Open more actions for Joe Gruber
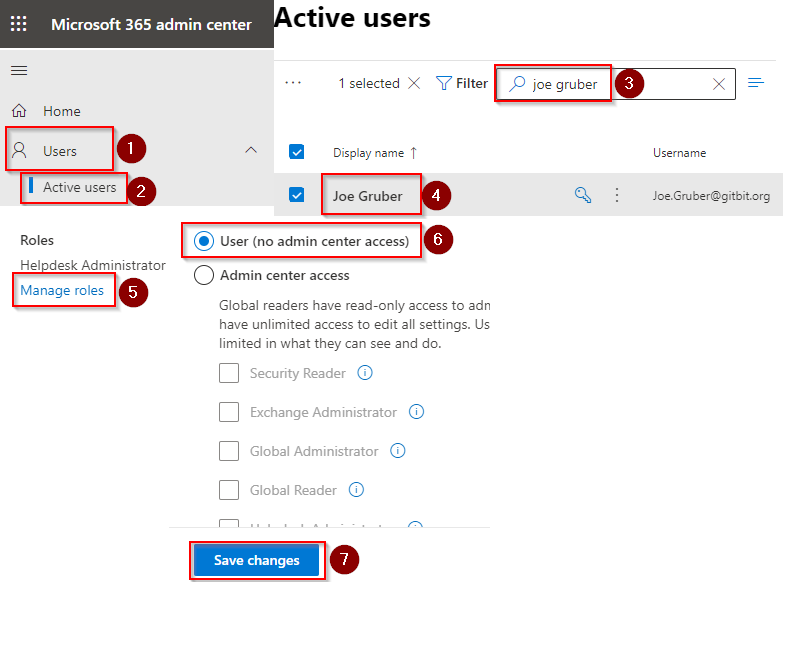Image resolution: width=794 pixels, height=657 pixels. tap(617, 196)
